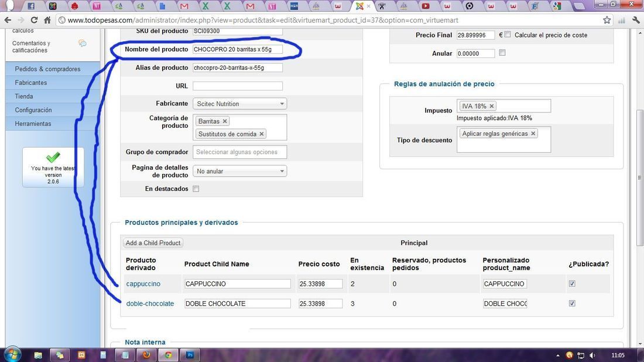The width and height of the screenshot is (644, 362).
Task: Open the Windows Start orb
Action: pyautogui.click(x=12, y=354)
